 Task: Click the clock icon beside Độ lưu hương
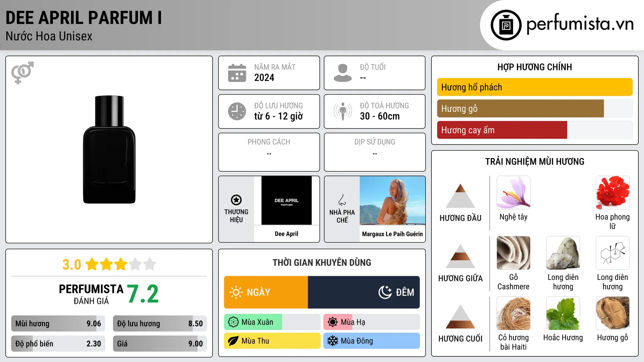[x=237, y=111]
